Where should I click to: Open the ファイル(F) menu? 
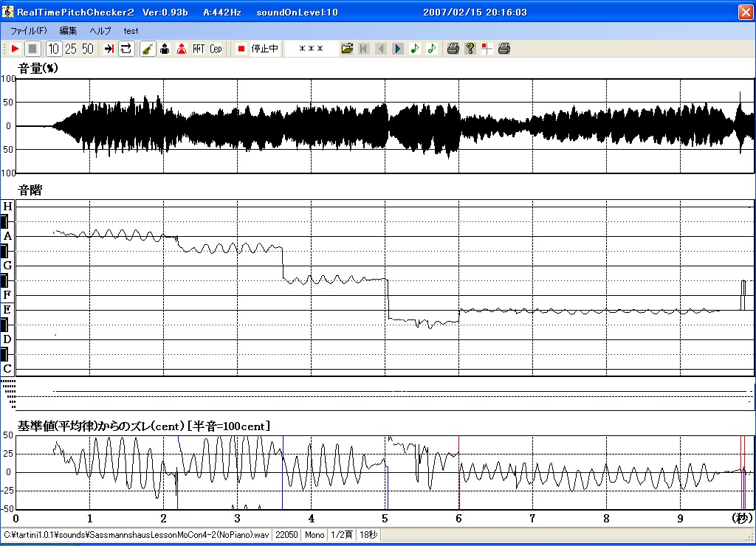pyautogui.click(x=29, y=31)
